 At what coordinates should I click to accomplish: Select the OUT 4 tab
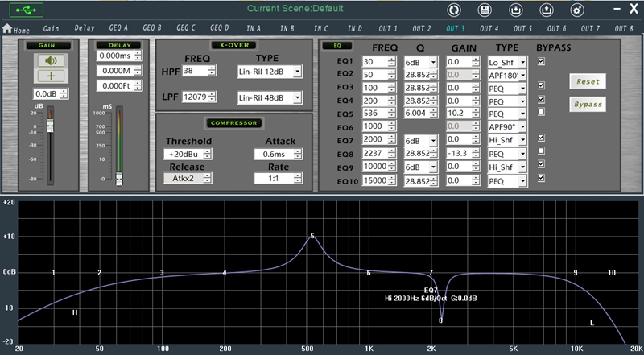[489, 28]
